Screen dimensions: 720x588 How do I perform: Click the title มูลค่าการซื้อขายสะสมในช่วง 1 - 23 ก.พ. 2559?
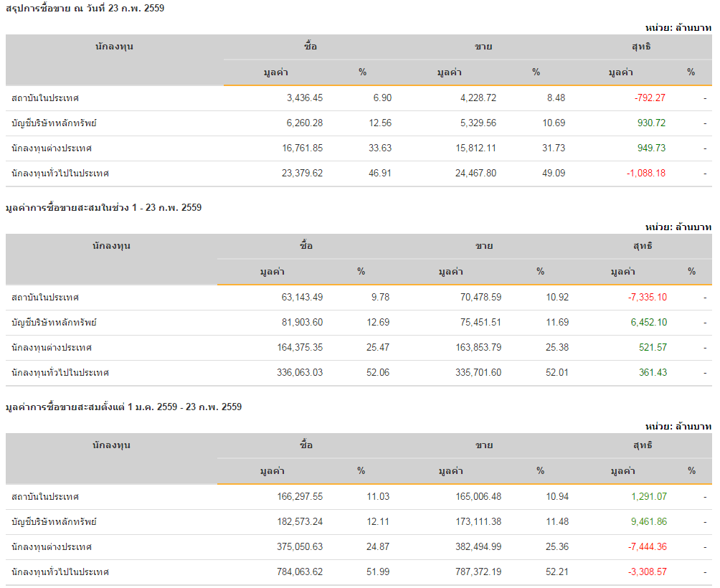tap(104, 207)
